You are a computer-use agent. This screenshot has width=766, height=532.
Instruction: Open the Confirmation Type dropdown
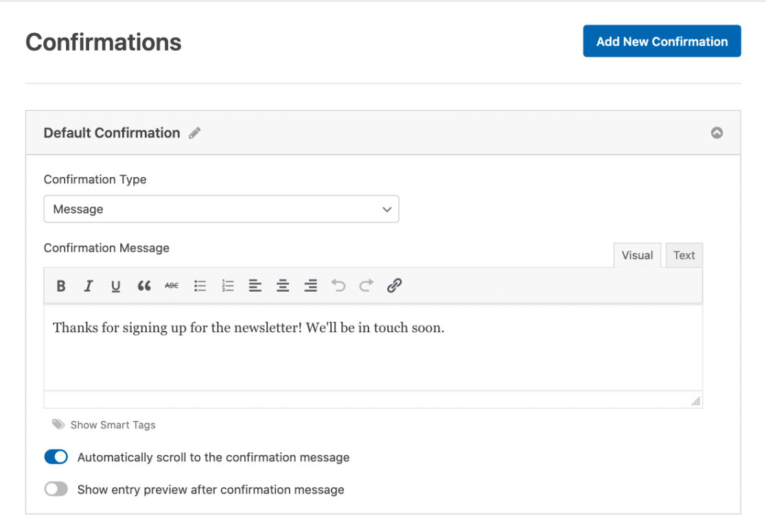(x=221, y=209)
